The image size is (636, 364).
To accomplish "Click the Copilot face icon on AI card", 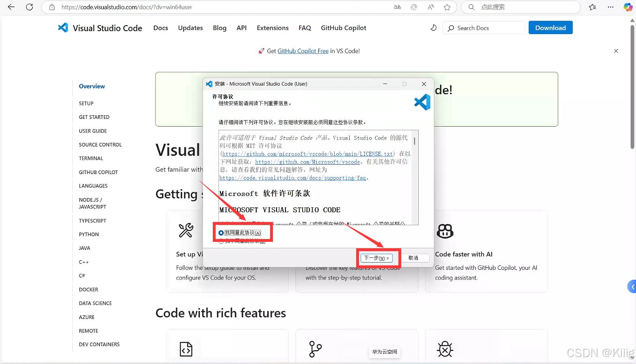I will coord(445,231).
